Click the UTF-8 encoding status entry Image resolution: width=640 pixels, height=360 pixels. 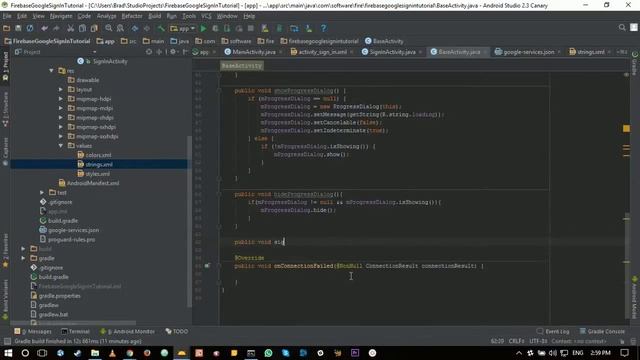pyautogui.click(x=538, y=341)
